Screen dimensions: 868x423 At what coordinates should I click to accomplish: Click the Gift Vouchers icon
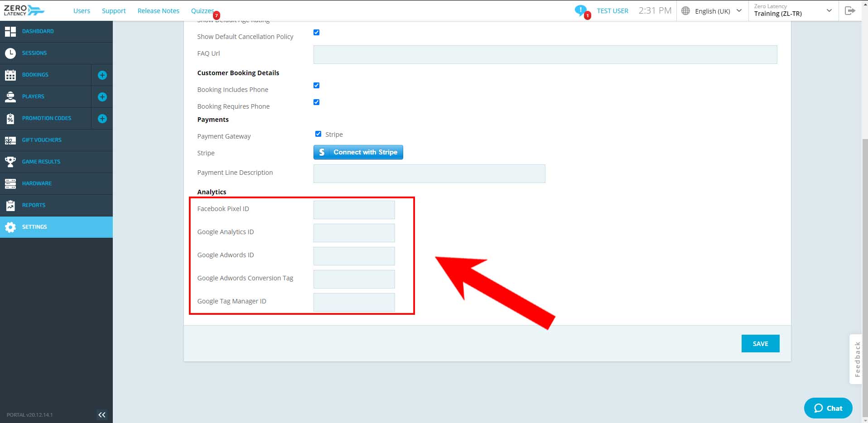tap(10, 140)
